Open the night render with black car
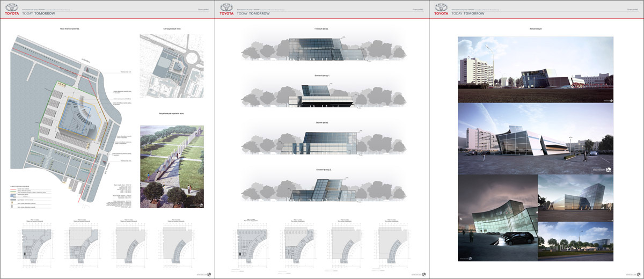Image resolution: width=644 pixels, height=279 pixels. point(497,217)
